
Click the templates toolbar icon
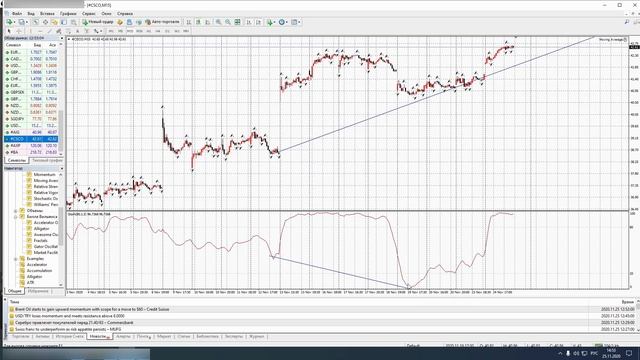click(294, 22)
